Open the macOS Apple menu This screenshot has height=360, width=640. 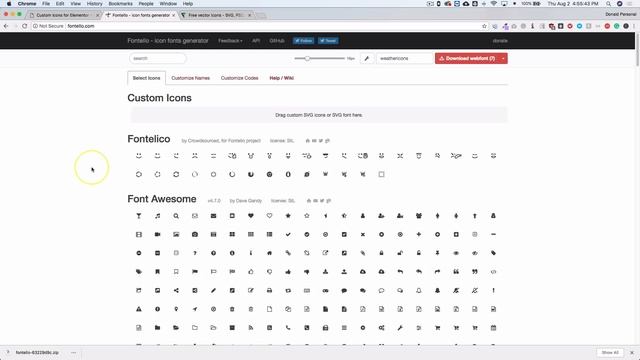click(9, 4)
